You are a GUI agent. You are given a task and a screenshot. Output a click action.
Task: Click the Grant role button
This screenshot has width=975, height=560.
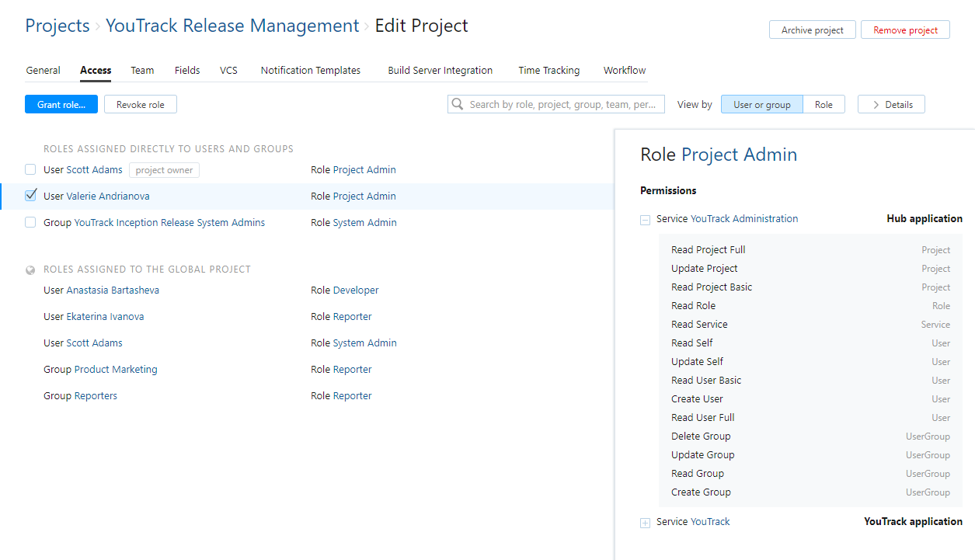pos(61,105)
